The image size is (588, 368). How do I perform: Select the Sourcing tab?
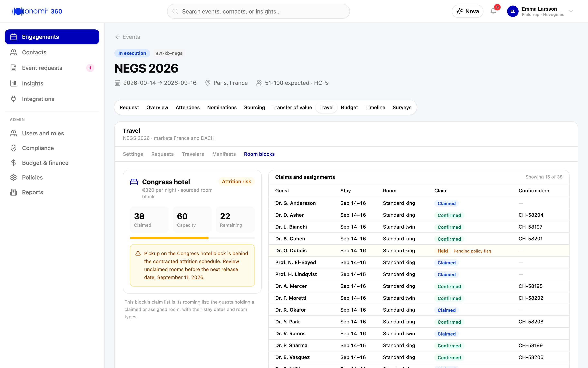[254, 107]
